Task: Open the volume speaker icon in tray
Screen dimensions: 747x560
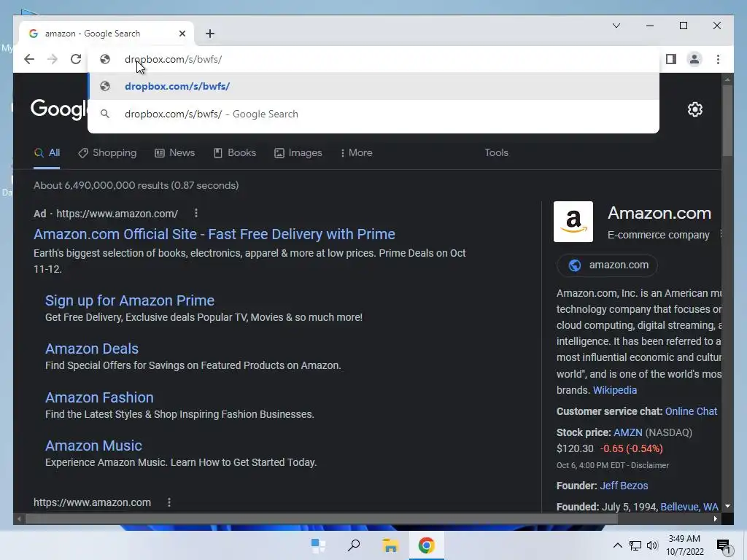Action: pyautogui.click(x=652, y=545)
